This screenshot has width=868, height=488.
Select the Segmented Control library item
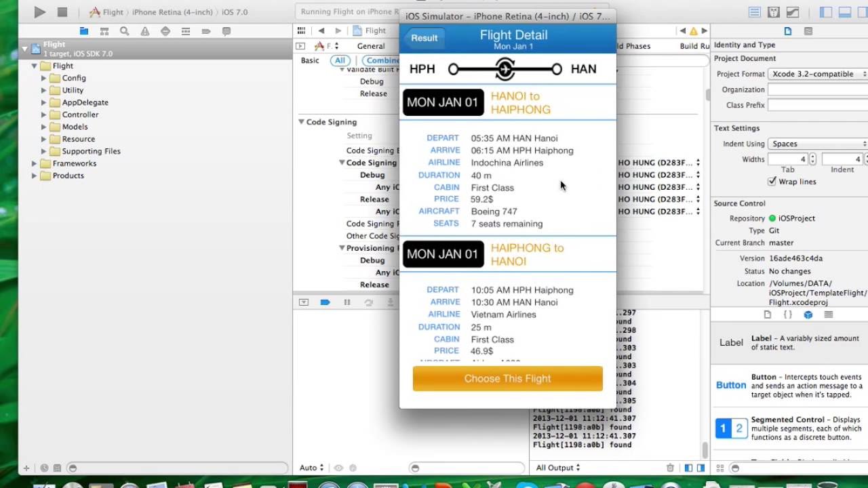(x=789, y=428)
